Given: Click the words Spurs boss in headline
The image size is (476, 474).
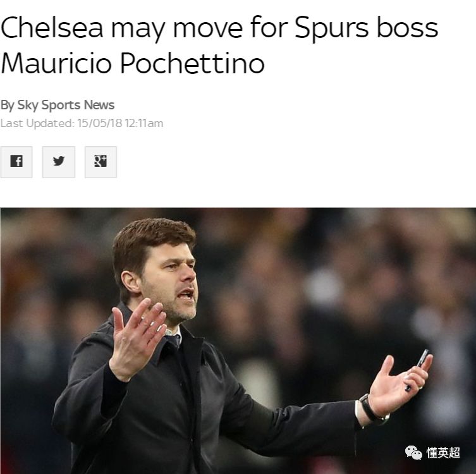Looking at the screenshot, I should coord(366,28).
